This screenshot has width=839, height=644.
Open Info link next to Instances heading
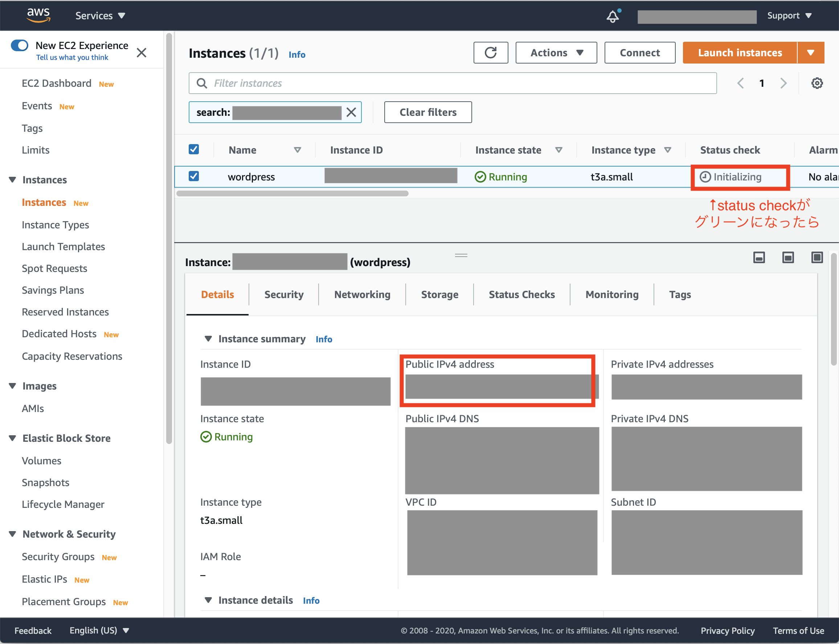(297, 55)
